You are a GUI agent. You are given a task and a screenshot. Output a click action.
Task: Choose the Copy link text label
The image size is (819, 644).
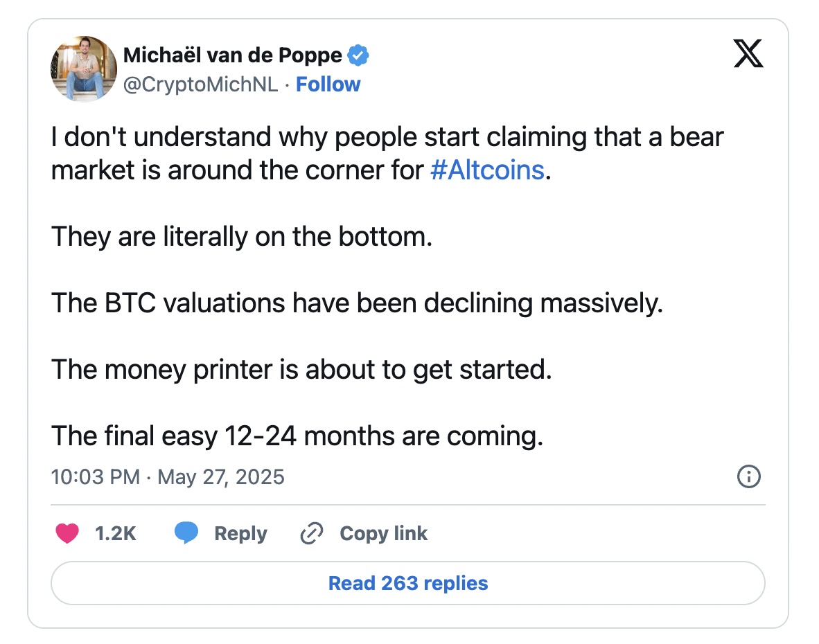[383, 533]
